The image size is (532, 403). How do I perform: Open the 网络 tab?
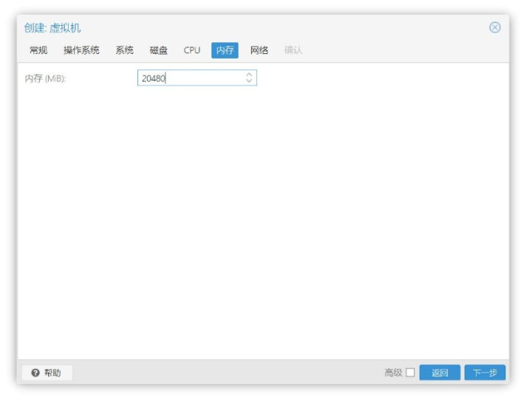pos(259,50)
